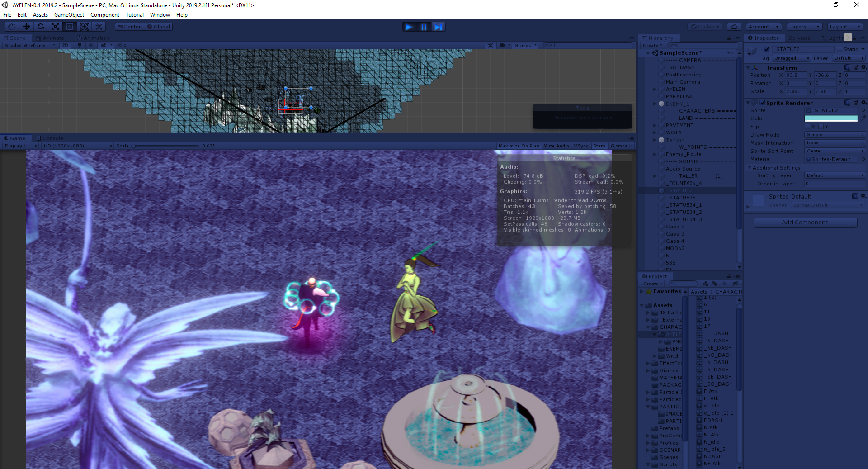Toggle the _STATUE2 object active checkbox

[766, 49]
